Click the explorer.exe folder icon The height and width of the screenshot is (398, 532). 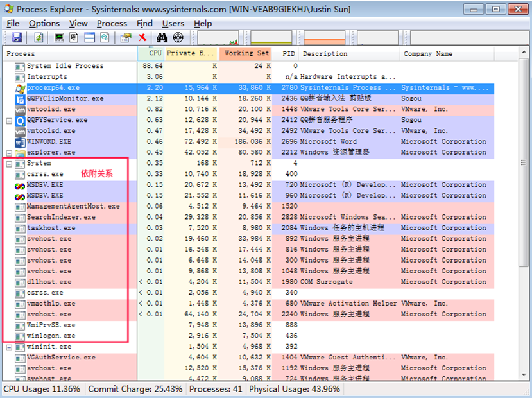point(20,153)
